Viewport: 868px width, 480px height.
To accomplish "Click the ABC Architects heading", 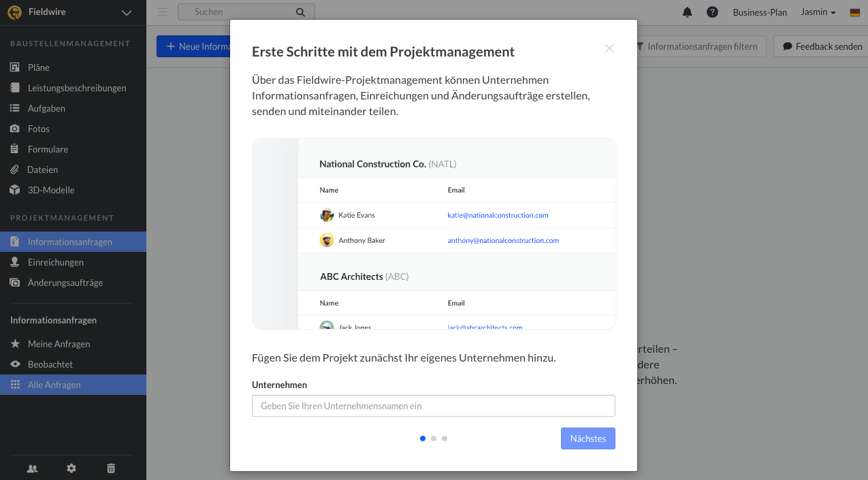I will pos(364,276).
